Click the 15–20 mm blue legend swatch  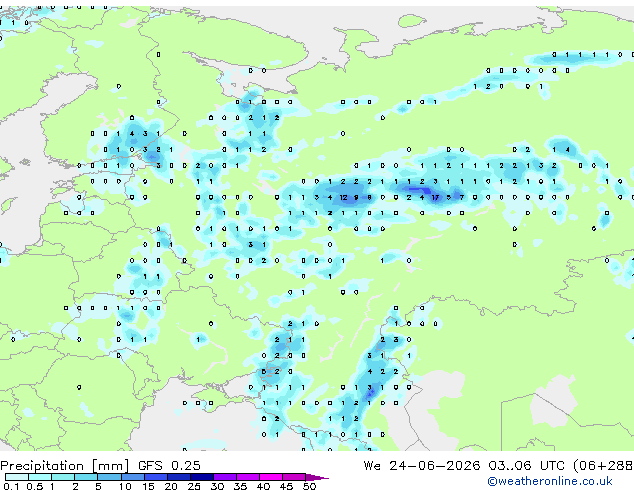[x=156, y=477]
